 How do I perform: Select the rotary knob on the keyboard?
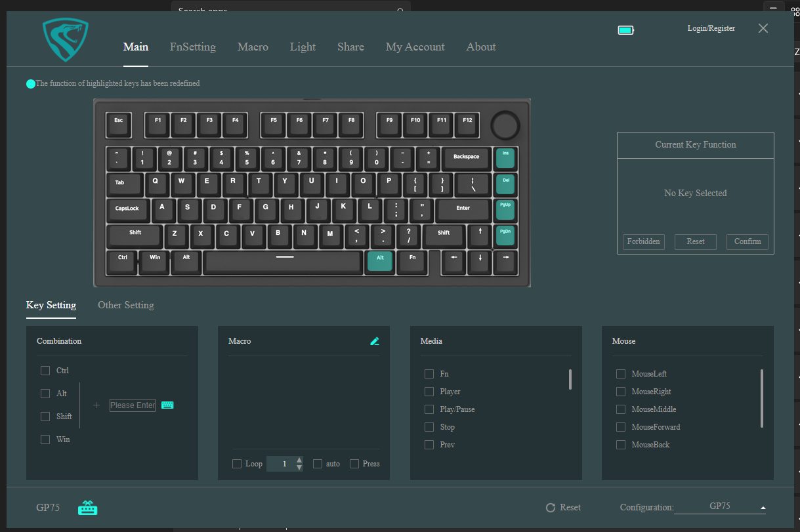coord(505,125)
